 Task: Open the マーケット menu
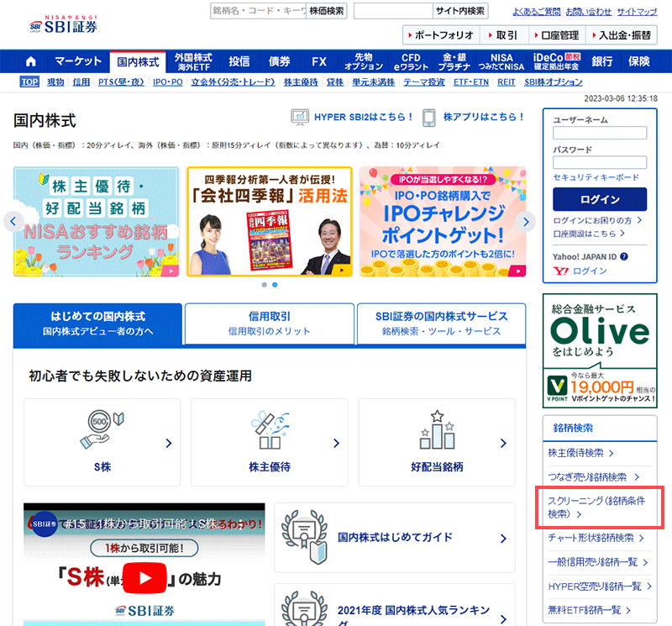[78, 61]
